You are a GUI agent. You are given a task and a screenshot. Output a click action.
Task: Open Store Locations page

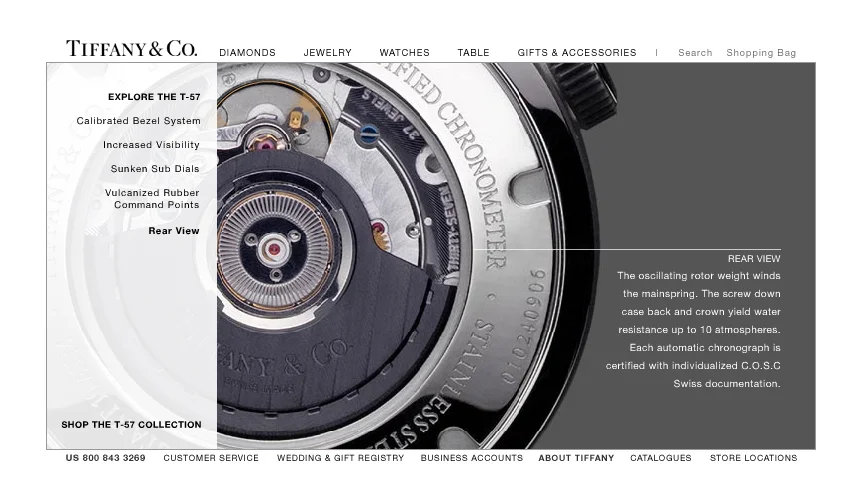click(753, 458)
